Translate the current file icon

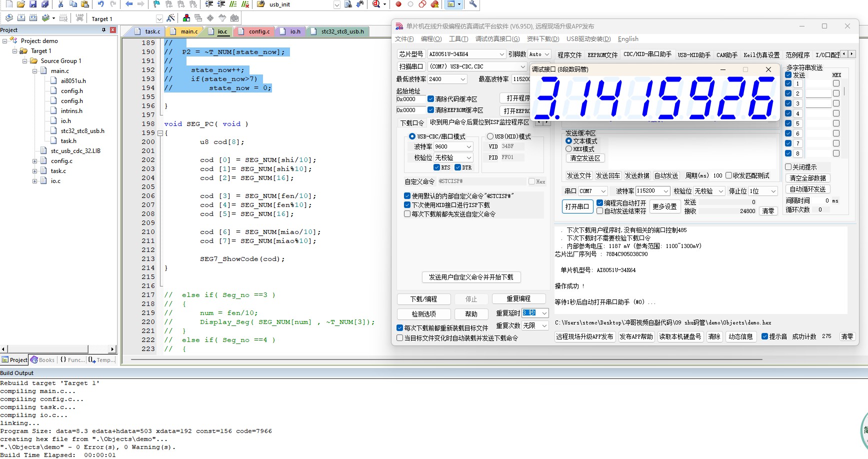point(9,18)
